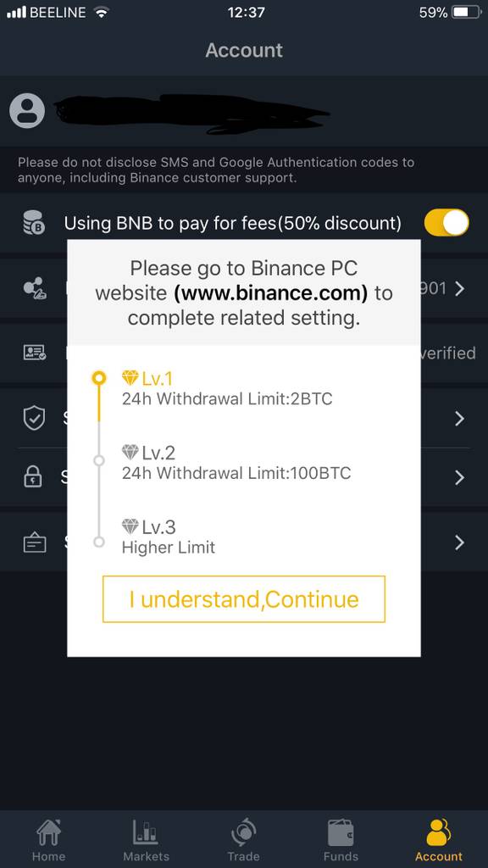Tap the grey Lv.2 diamond icon
The image size is (488, 868).
click(130, 453)
